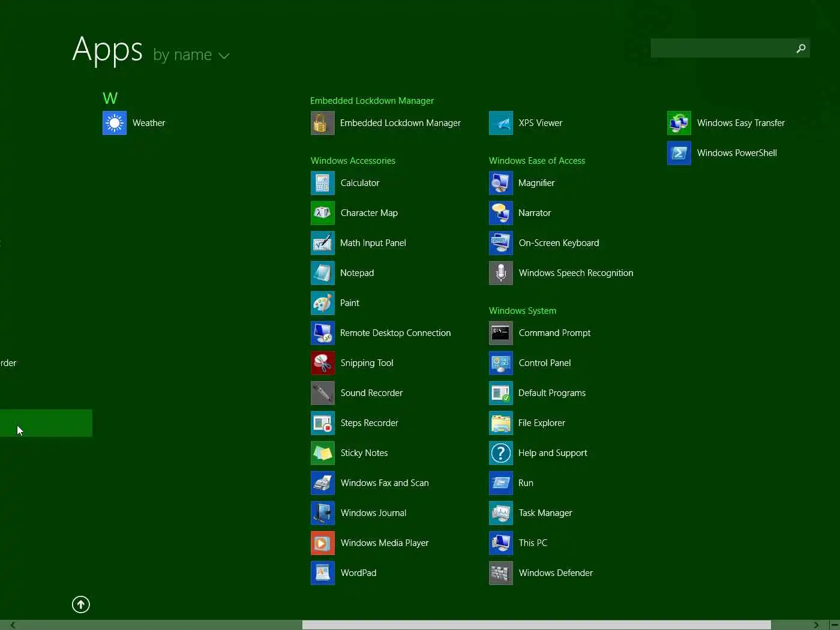The width and height of the screenshot is (840, 630).
Task: Click the 'Weather' app label
Action: pos(149,123)
